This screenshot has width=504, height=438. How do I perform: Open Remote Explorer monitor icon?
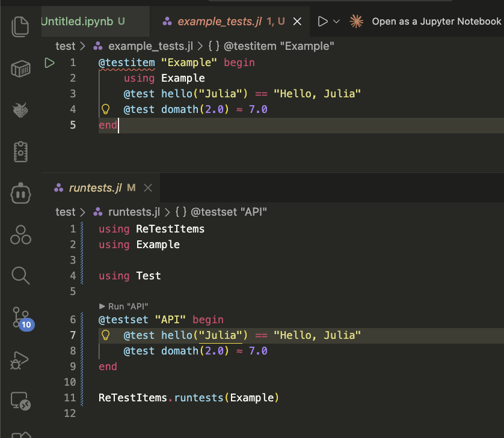(x=20, y=401)
